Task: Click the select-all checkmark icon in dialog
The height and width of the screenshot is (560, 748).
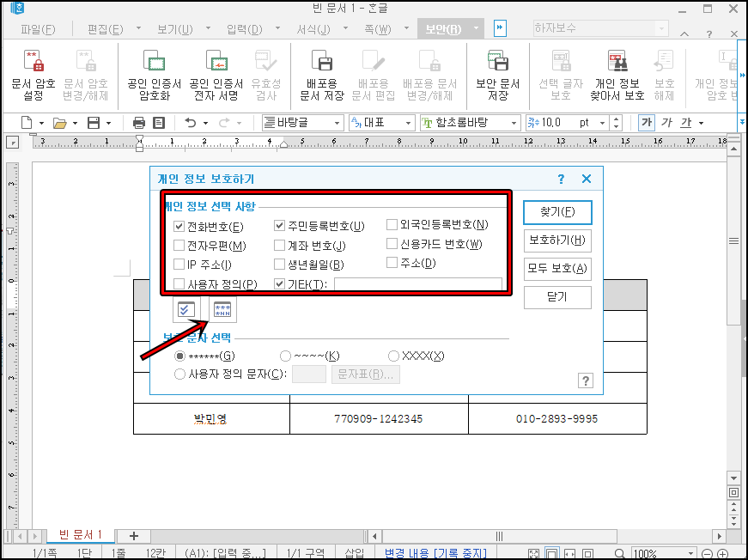Action: tap(186, 310)
